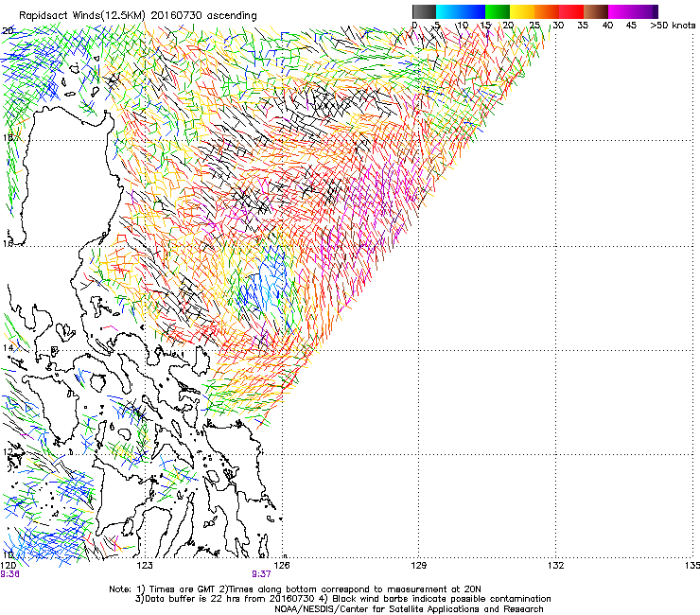The image size is (700, 615).
Task: Click the yellow 20–25 knots legend segment
Action: point(522,11)
